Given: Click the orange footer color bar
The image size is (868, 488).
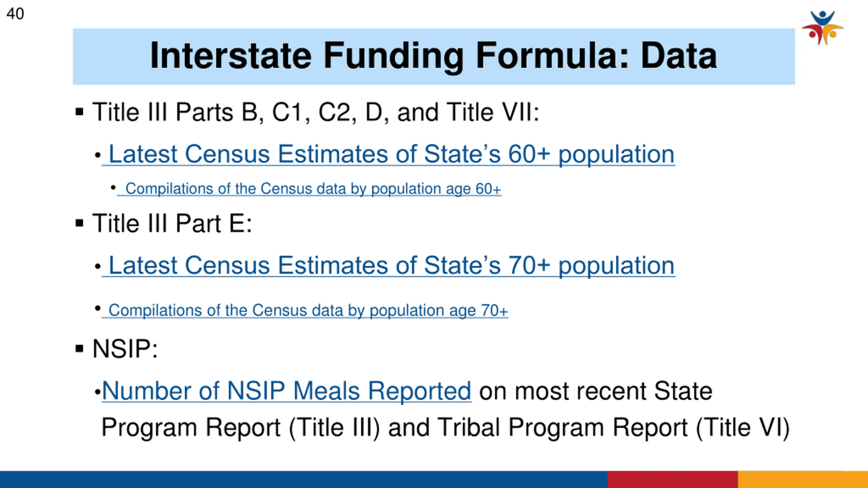Looking at the screenshot, I should (803, 479).
